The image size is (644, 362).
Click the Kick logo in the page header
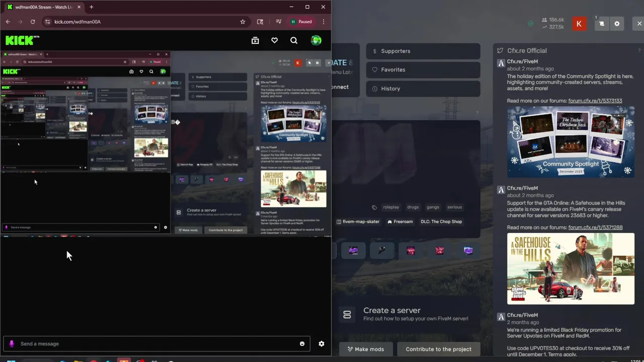coord(22,41)
